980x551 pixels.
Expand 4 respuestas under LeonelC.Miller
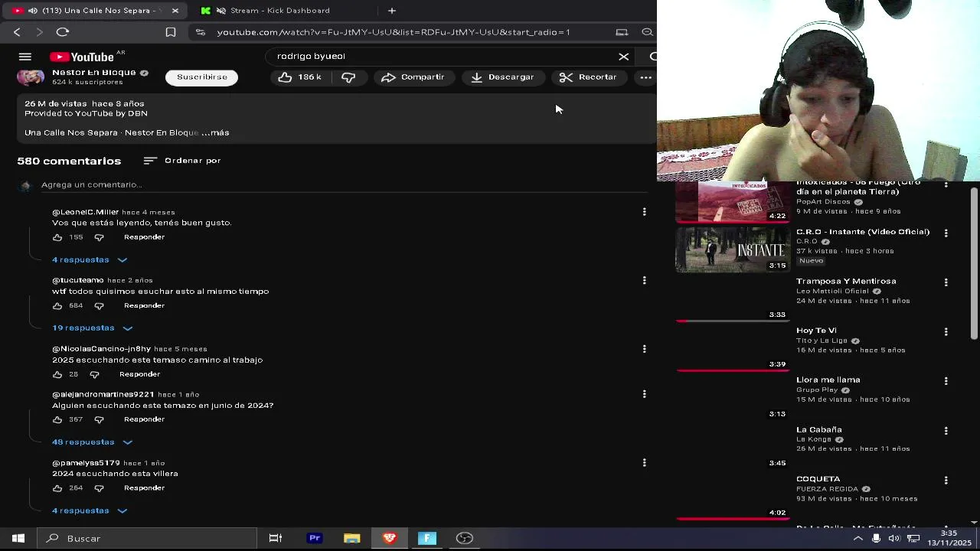point(90,260)
